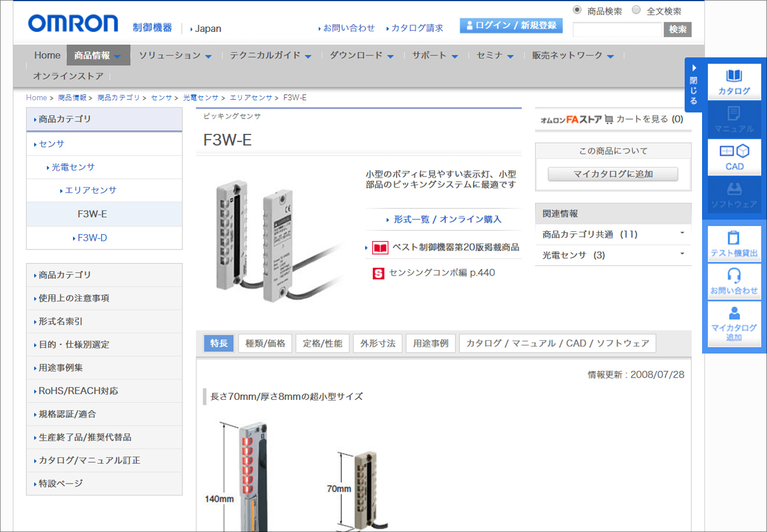Open カタログ / マニュアル / CAD / ソフトウェア tab
This screenshot has width=767, height=532.
[x=558, y=343]
